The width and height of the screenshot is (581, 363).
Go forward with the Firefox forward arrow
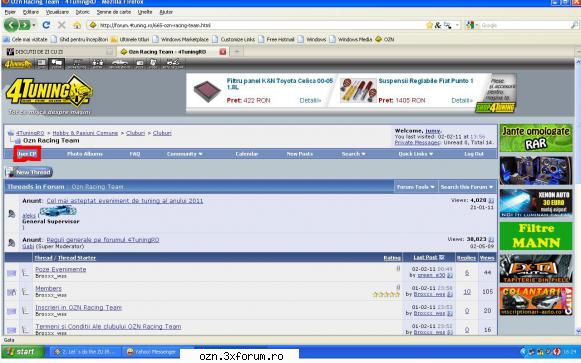24,25
